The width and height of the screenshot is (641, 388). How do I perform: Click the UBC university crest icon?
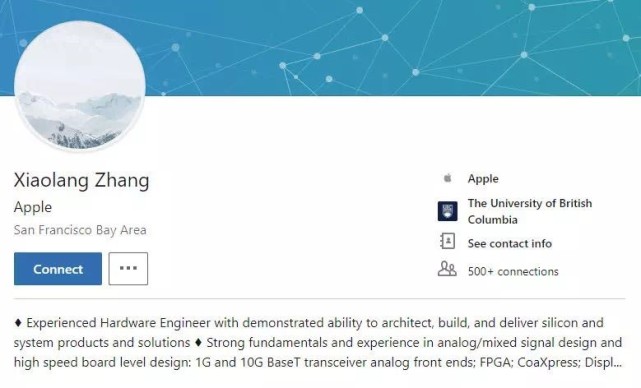pos(448,211)
